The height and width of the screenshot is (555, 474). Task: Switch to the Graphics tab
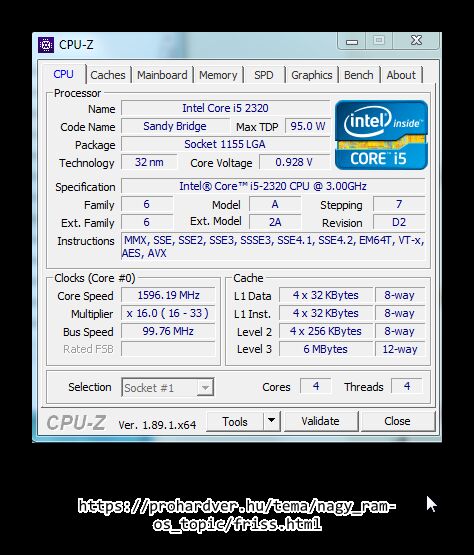pyautogui.click(x=312, y=75)
